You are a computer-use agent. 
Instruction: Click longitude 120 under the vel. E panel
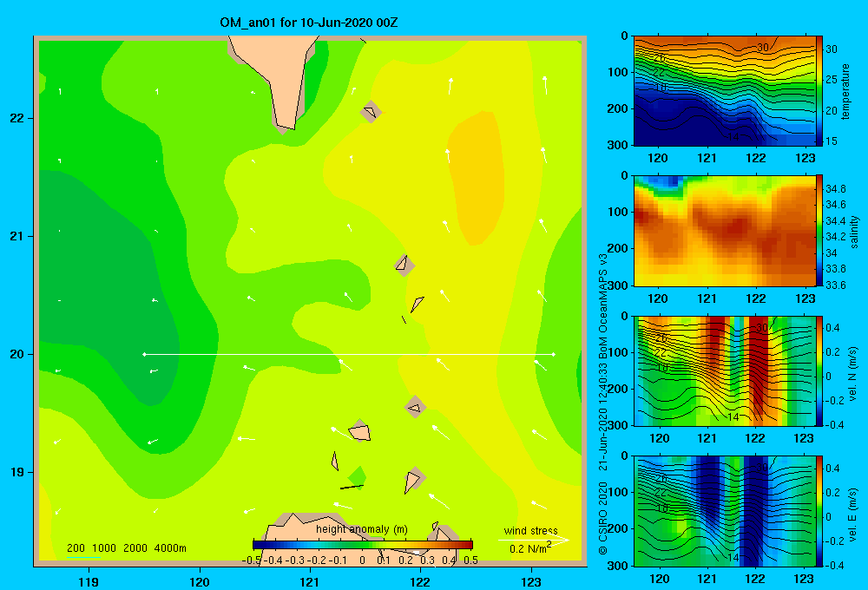tap(659, 579)
